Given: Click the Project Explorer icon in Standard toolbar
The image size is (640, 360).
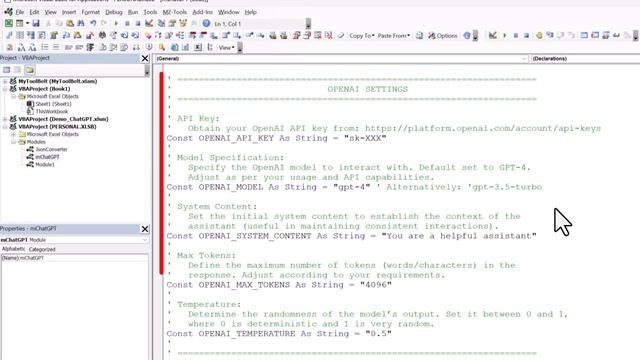Looking at the screenshot, I should point(161,23).
